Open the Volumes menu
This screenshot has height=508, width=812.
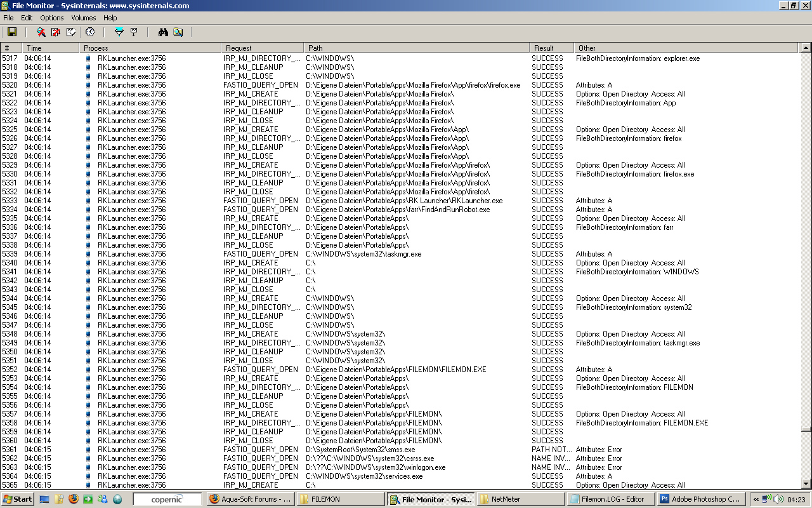pos(84,18)
